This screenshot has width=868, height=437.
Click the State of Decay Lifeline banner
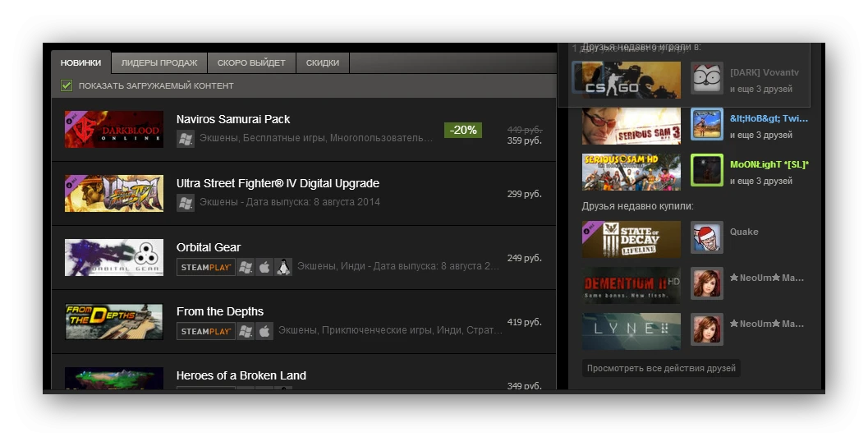click(x=631, y=239)
